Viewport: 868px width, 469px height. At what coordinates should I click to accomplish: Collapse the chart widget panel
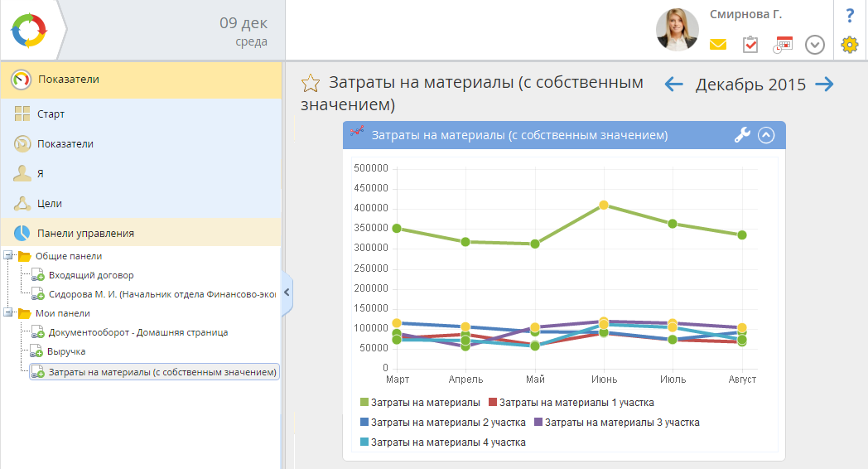coord(766,135)
